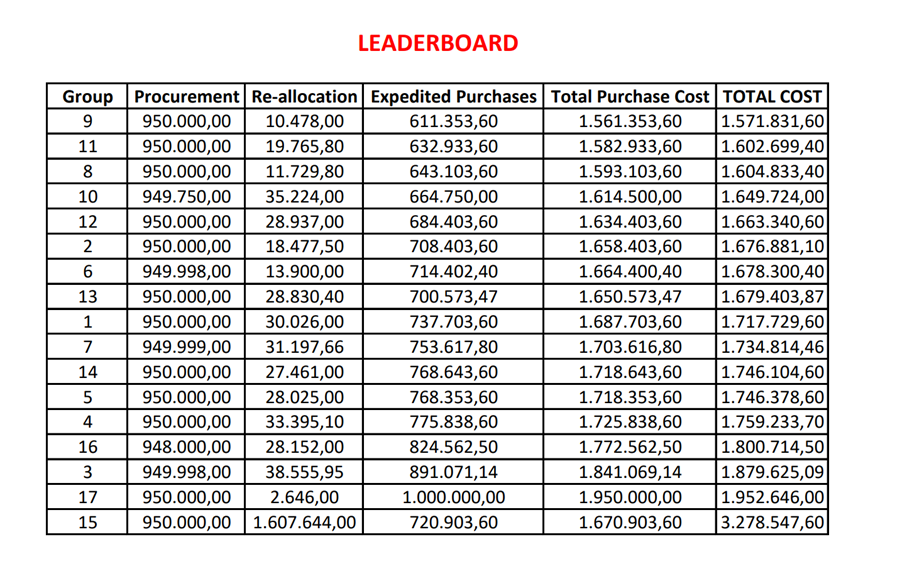The image size is (907, 566).
Task: Select re-allocation value 18.477,50
Action: (x=304, y=247)
